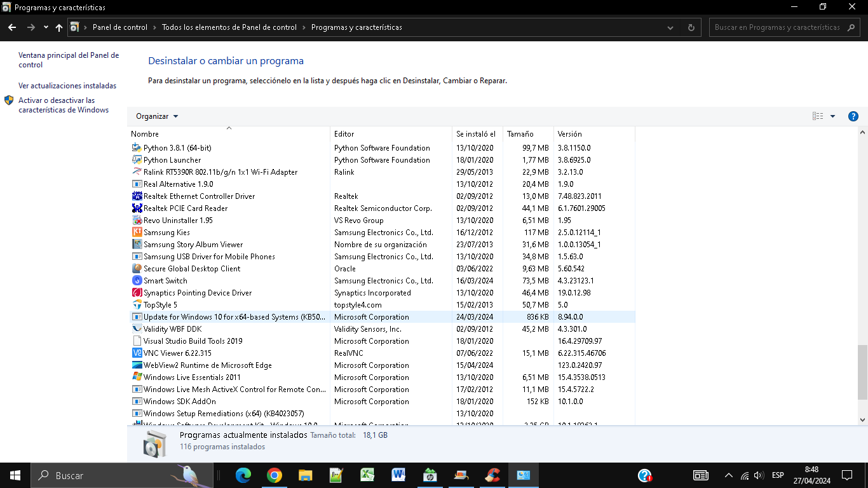Viewport: 868px width, 488px height.
Task: Expand the view options dropdown arrow
Action: point(832,116)
